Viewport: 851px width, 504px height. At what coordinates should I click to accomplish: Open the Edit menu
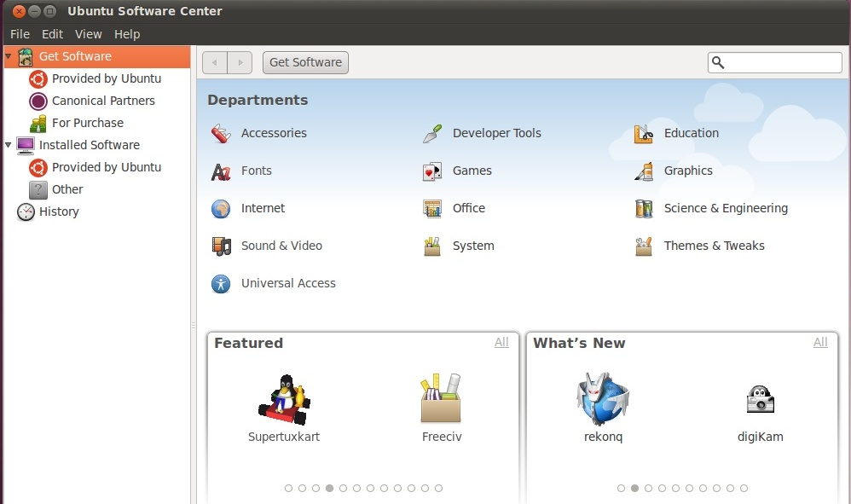coord(53,34)
